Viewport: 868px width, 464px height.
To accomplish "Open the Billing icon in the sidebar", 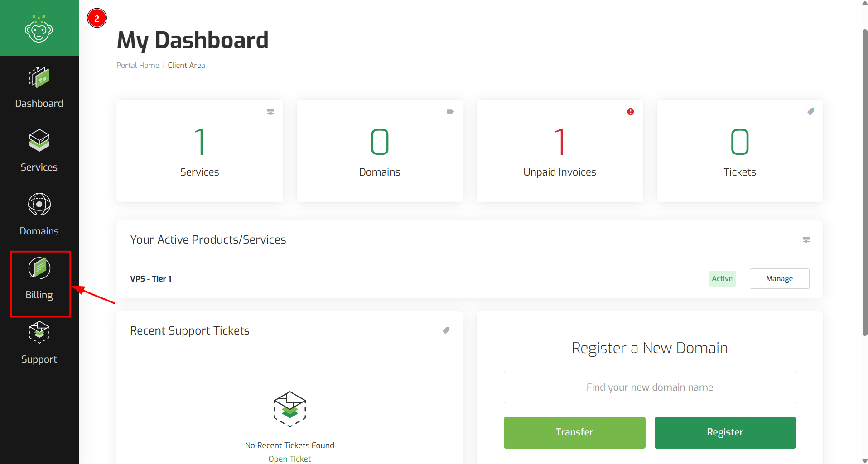I will click(39, 268).
